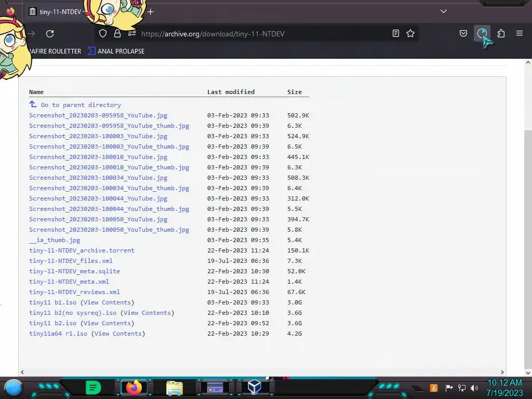Open Screenshot_20230203-095958_YouTube_thumb.jpg

click(109, 126)
